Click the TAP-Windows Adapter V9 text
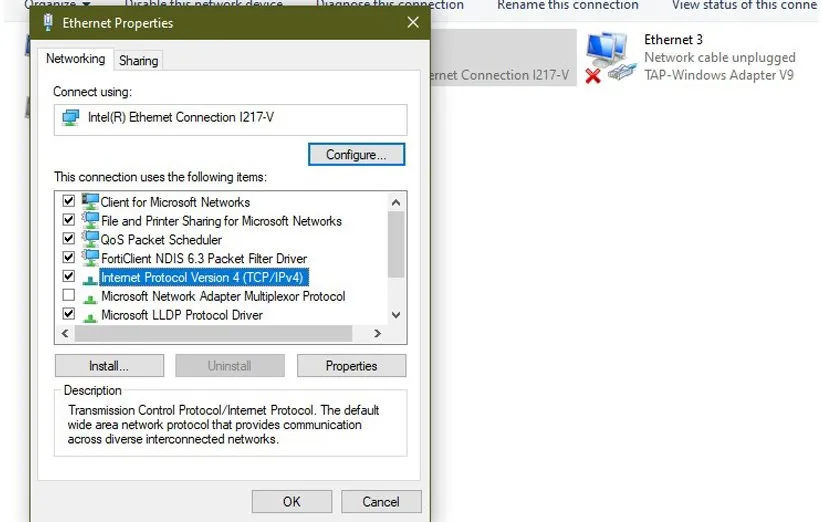The width and height of the screenshot is (822, 522). (x=719, y=75)
